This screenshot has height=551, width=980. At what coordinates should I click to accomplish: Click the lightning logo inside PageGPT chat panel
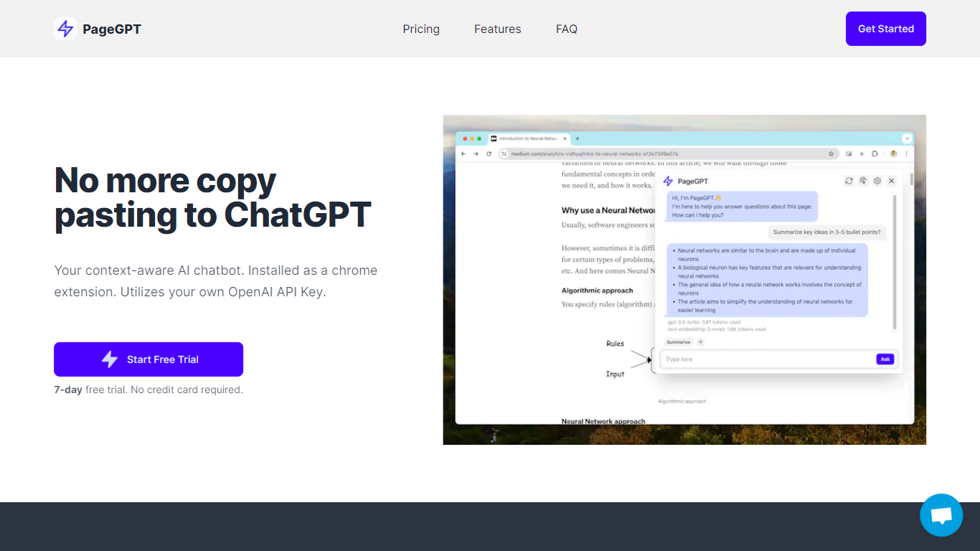coord(668,182)
